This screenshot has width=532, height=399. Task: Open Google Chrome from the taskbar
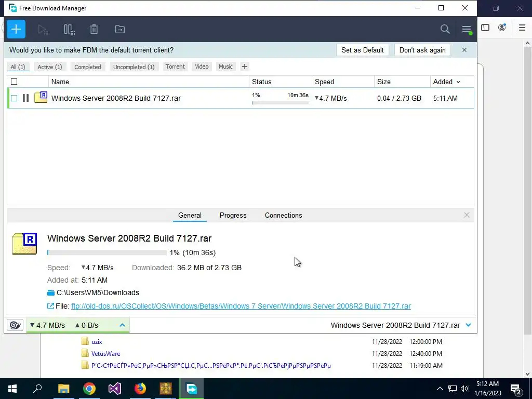[89, 389]
